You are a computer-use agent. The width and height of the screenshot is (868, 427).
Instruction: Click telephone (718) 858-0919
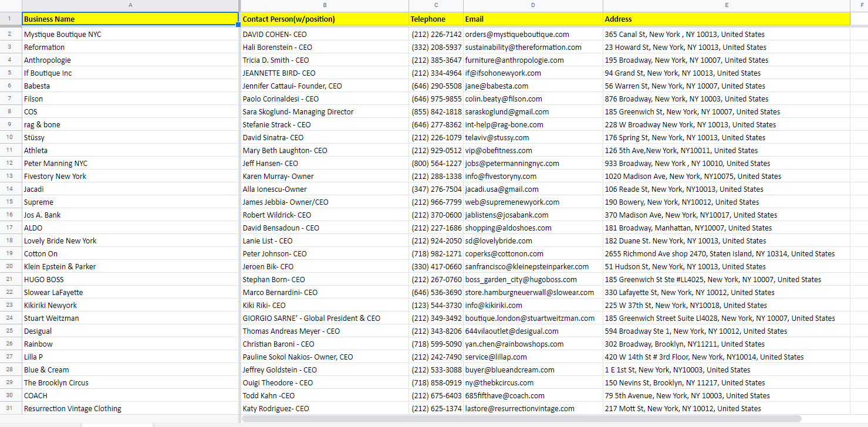tap(436, 382)
